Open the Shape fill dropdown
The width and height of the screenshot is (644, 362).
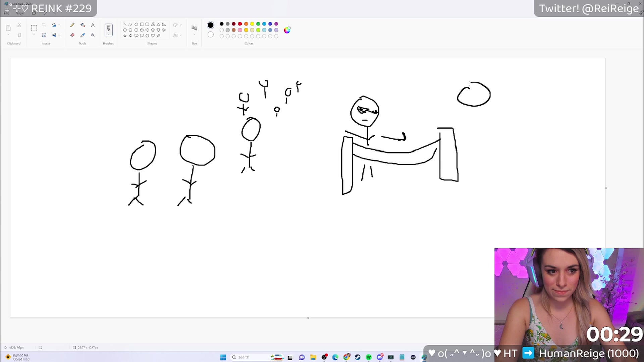[177, 35]
